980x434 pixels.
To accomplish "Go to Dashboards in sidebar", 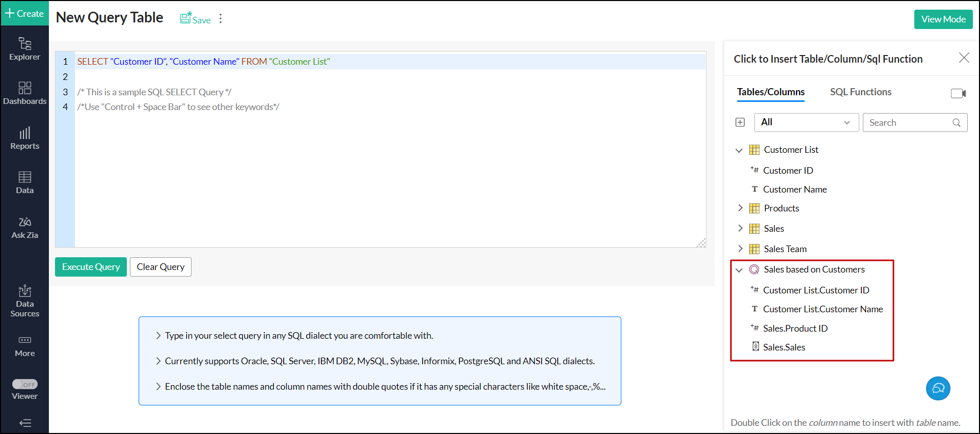I will tap(24, 93).
